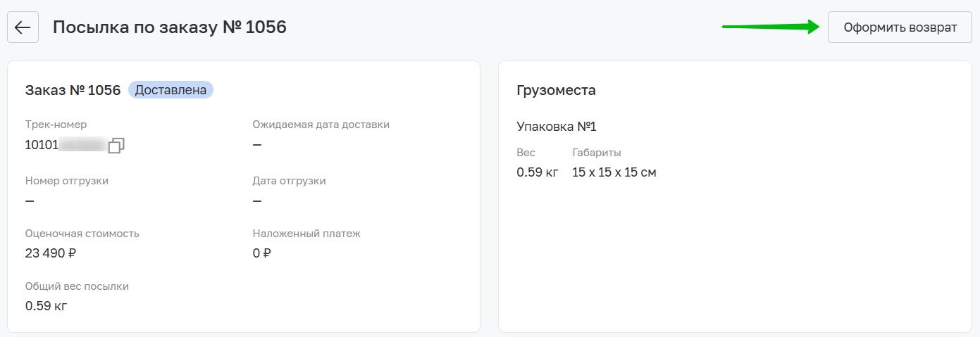Image resolution: width=980 pixels, height=337 pixels.
Task: Select the Доставлена status badge
Action: pyautogui.click(x=170, y=90)
